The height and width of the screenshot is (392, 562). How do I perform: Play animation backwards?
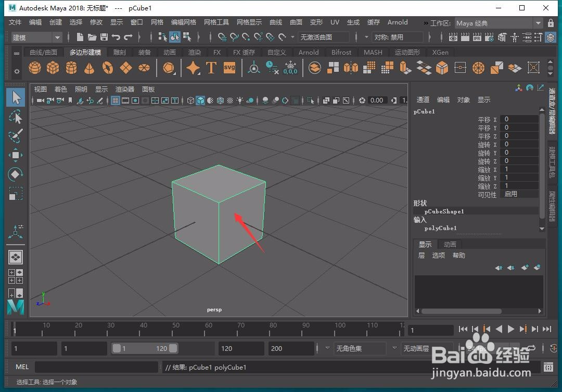pyautogui.click(x=499, y=329)
